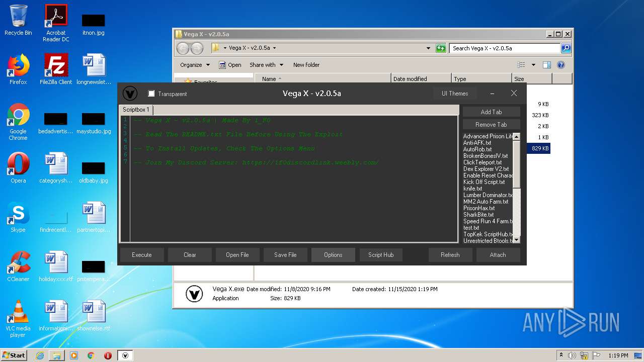Select the Skype desktop icon
This screenshot has width=644, height=362.
pyautogui.click(x=18, y=217)
